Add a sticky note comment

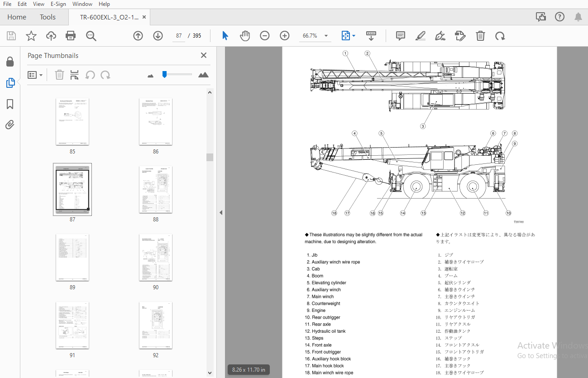coord(401,36)
